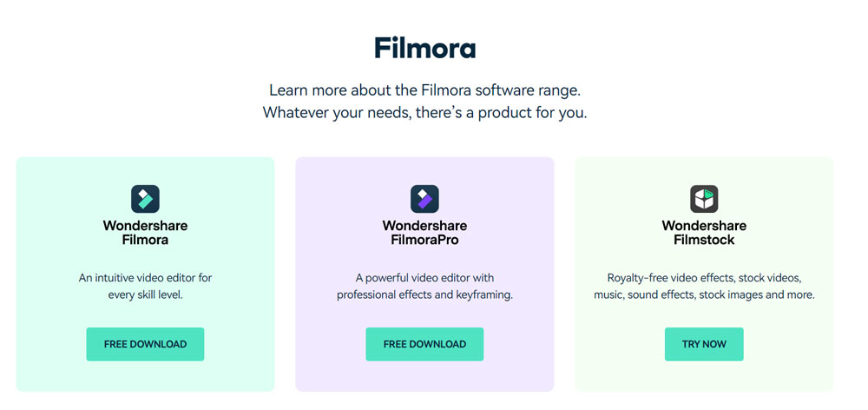Select the 'Learn more about the Filmora' line
The height and width of the screenshot is (410, 868).
click(x=424, y=89)
